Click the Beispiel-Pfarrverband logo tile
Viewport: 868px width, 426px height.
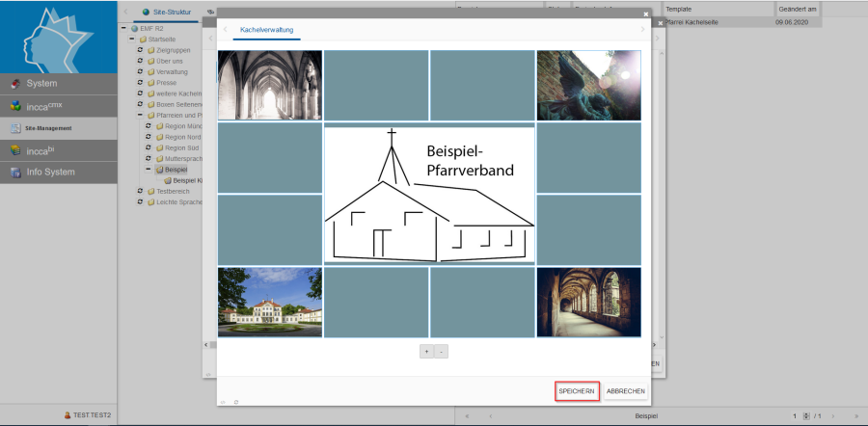pos(429,194)
